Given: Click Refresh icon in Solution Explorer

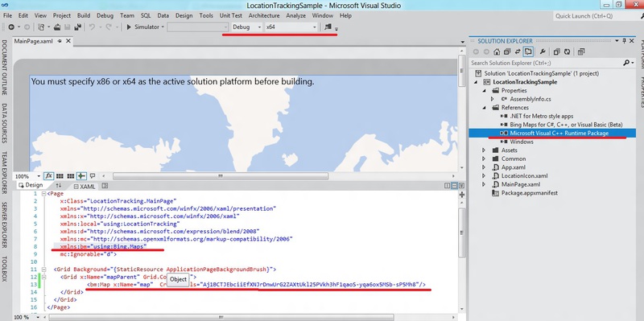Looking at the screenshot, I should pos(568,51).
